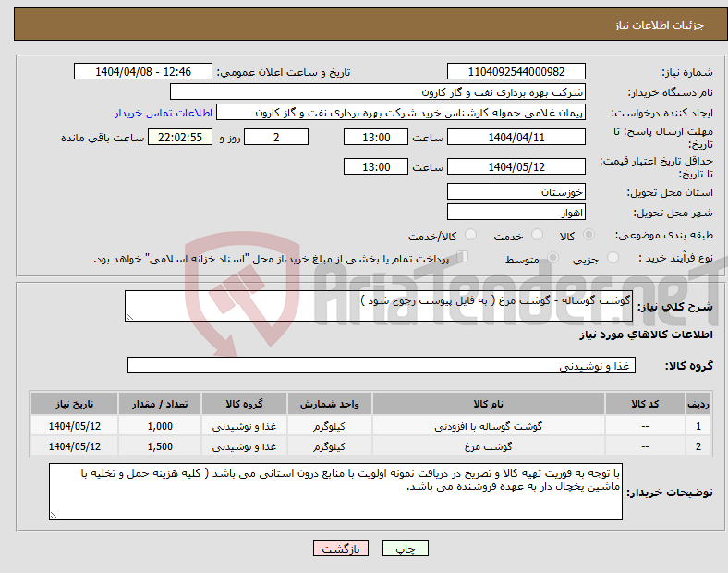Click the price validity time 13:00 field

pos(376,166)
